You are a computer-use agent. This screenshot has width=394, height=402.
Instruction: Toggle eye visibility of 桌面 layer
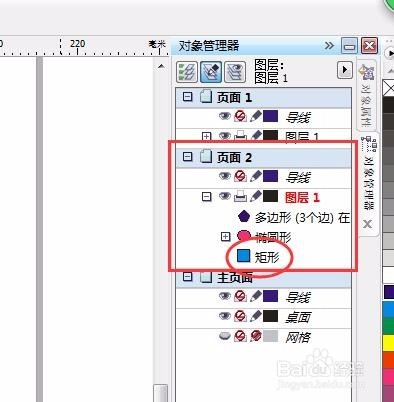[x=225, y=316]
